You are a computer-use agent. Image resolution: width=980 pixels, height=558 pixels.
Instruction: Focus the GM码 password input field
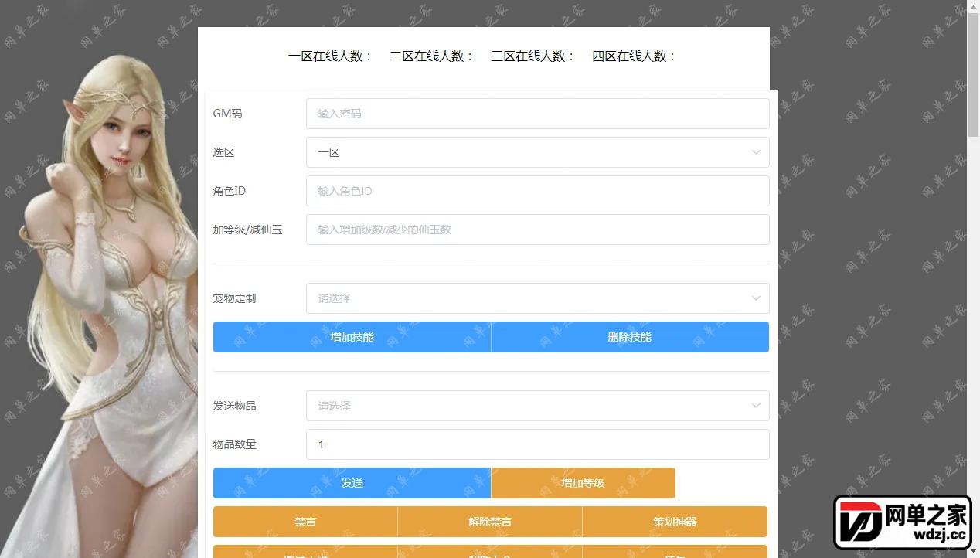click(537, 114)
